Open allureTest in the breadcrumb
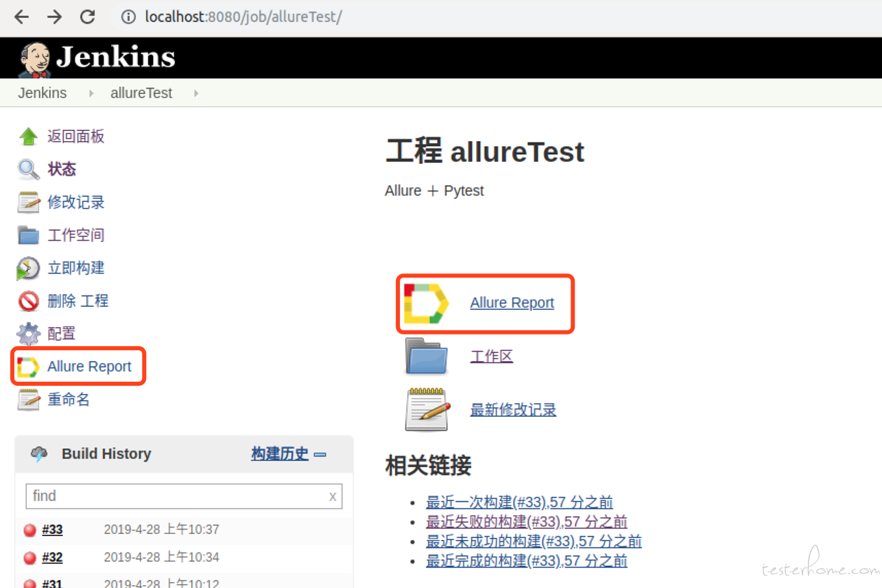 pyautogui.click(x=141, y=93)
